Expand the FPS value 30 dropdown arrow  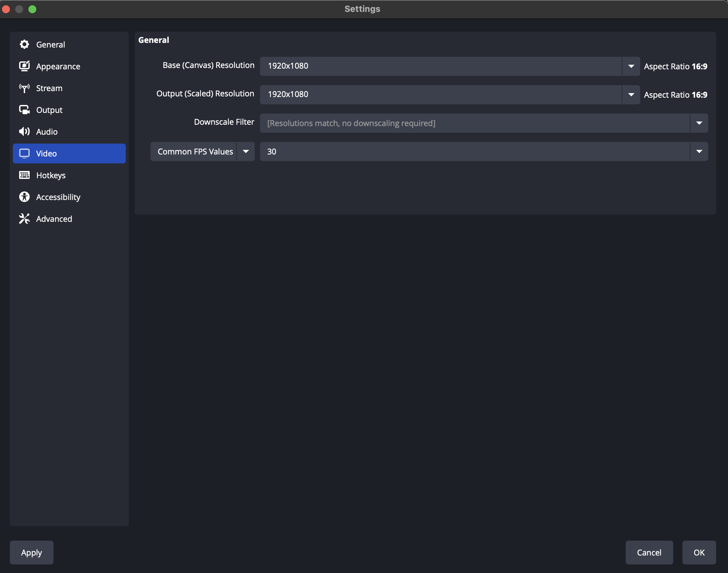pos(699,152)
